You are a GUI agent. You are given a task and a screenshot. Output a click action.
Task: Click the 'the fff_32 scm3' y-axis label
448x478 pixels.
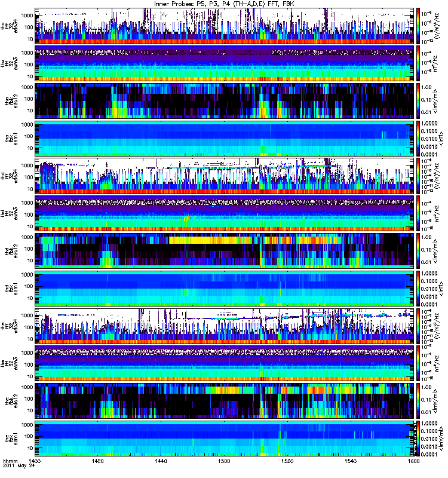click(9, 363)
